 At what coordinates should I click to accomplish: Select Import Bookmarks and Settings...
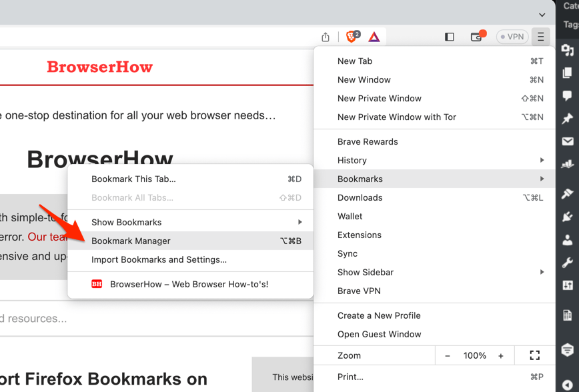(191, 259)
